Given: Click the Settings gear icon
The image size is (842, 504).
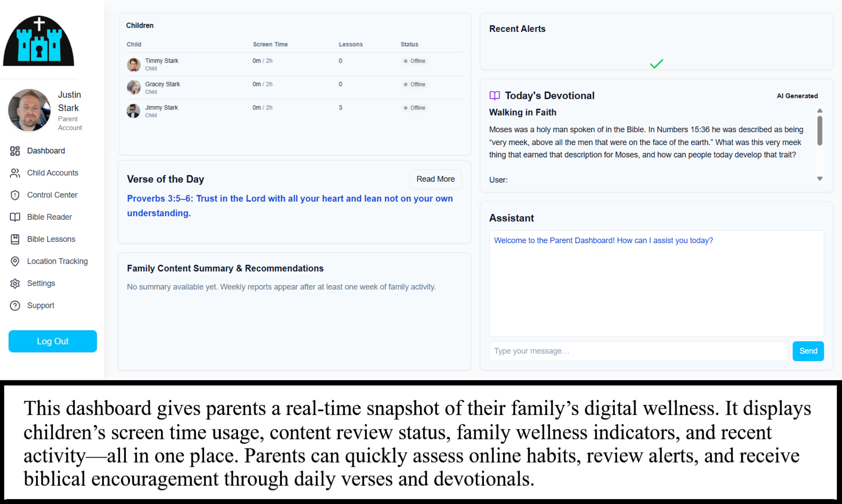Looking at the screenshot, I should tap(15, 284).
